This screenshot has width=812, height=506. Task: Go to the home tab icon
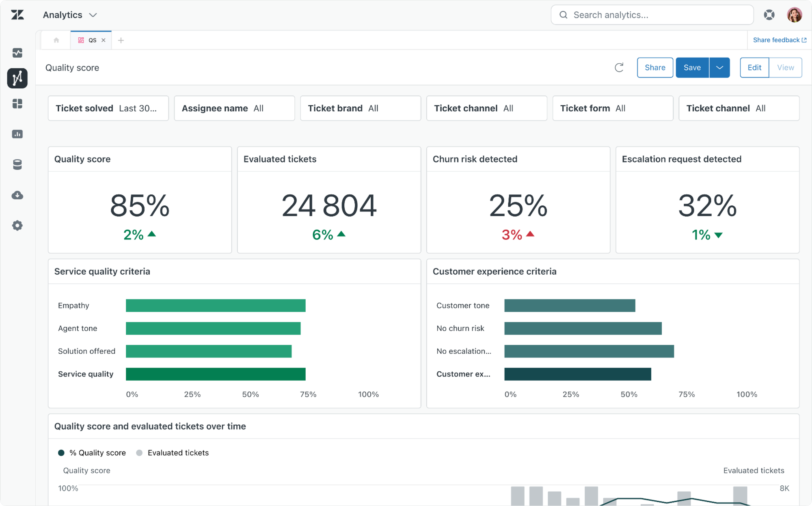pos(56,40)
